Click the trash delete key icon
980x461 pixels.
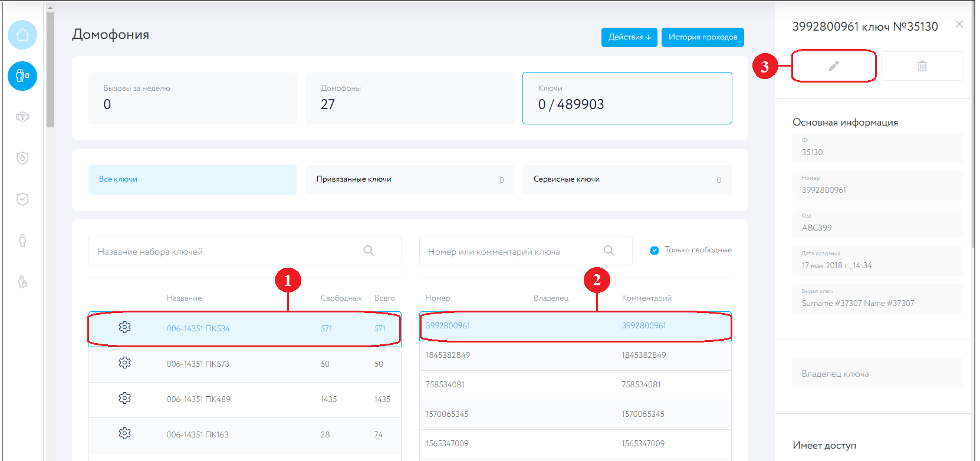click(x=922, y=66)
